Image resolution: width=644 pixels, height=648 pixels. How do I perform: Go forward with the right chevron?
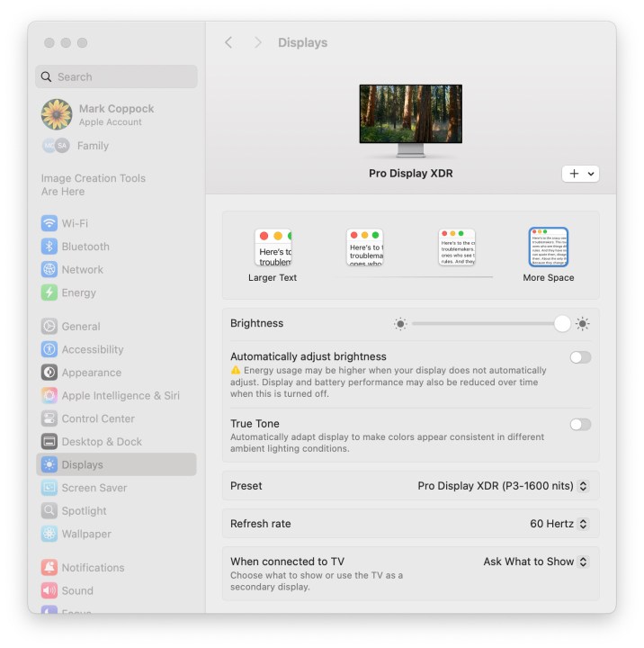[x=258, y=42]
